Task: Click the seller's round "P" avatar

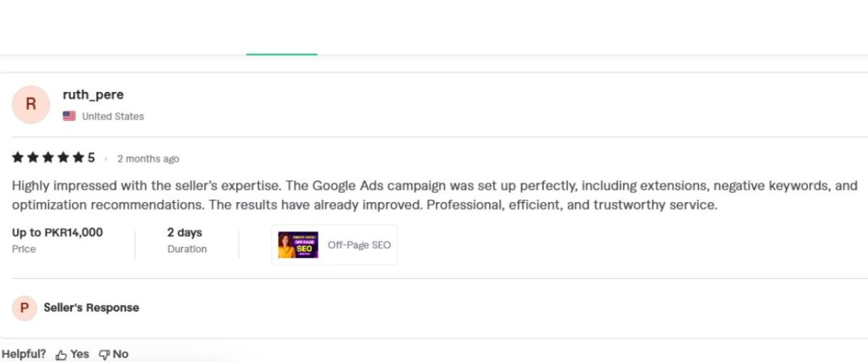Action: click(25, 308)
